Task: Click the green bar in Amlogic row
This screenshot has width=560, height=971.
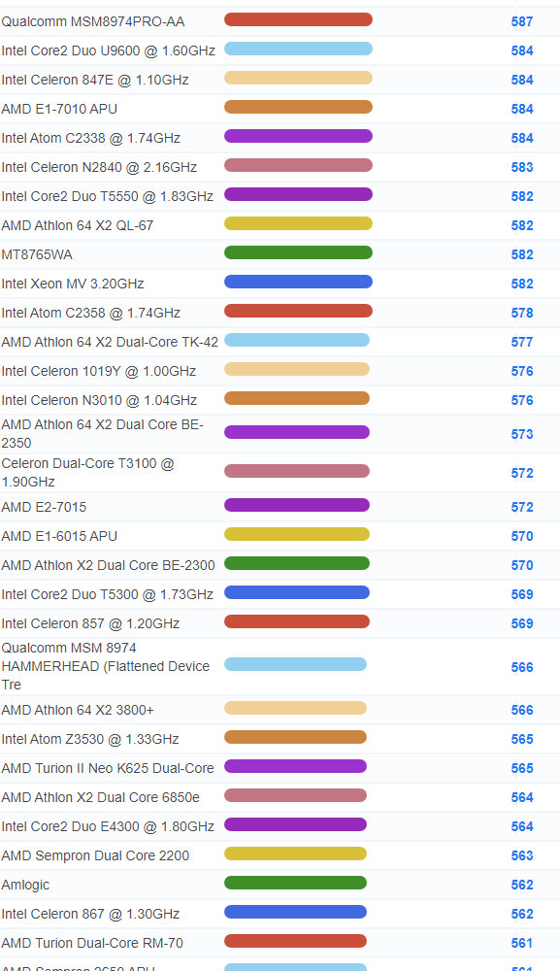Action: click(295, 883)
